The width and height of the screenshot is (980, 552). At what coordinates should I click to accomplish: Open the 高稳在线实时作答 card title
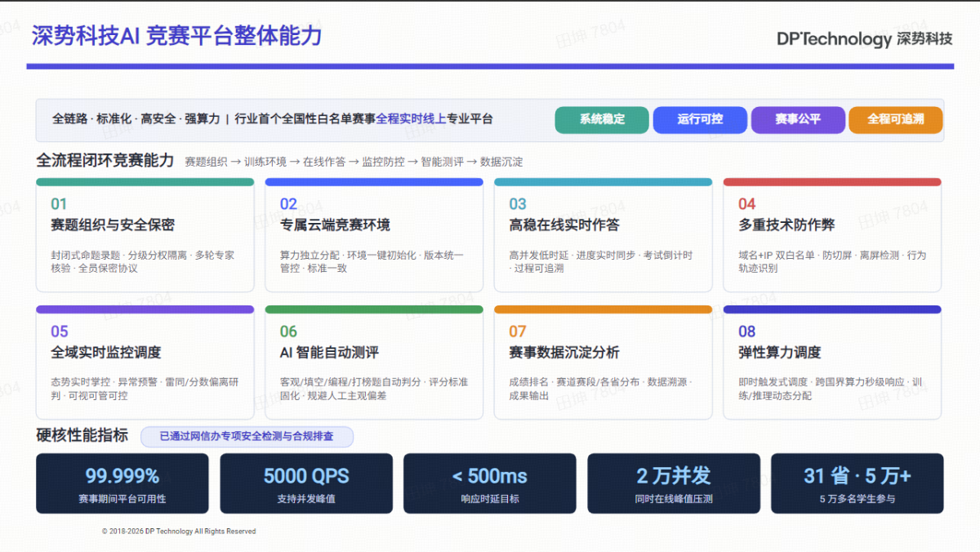(x=564, y=225)
